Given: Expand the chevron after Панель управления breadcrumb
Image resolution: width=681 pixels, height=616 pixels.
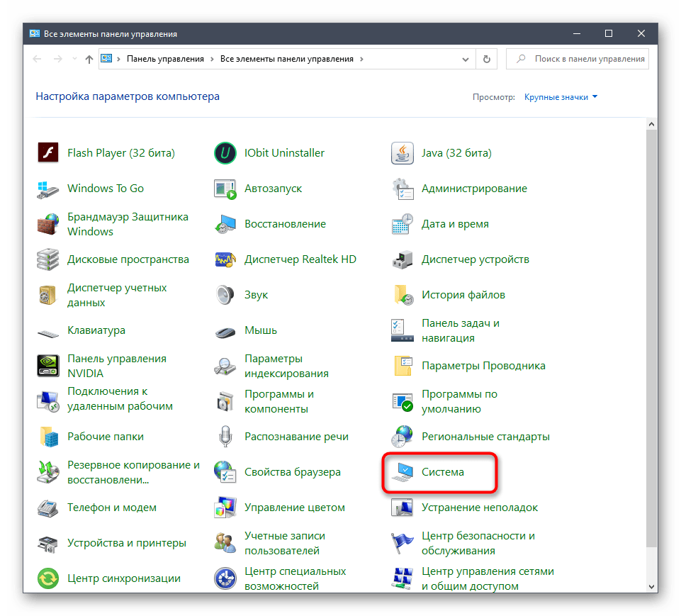Looking at the screenshot, I should (x=212, y=60).
